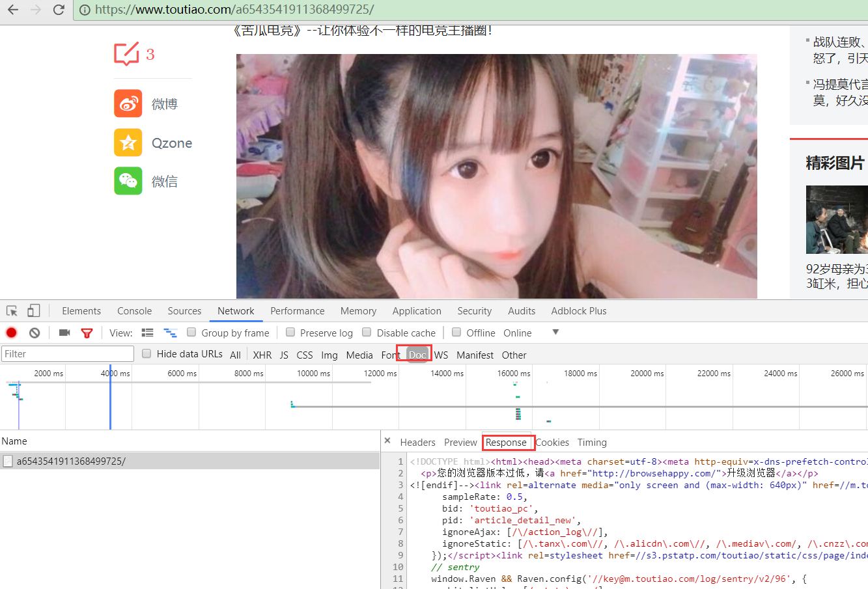Check Hide data URLs box
Image resolution: width=868 pixels, height=589 pixels.
pos(147,353)
